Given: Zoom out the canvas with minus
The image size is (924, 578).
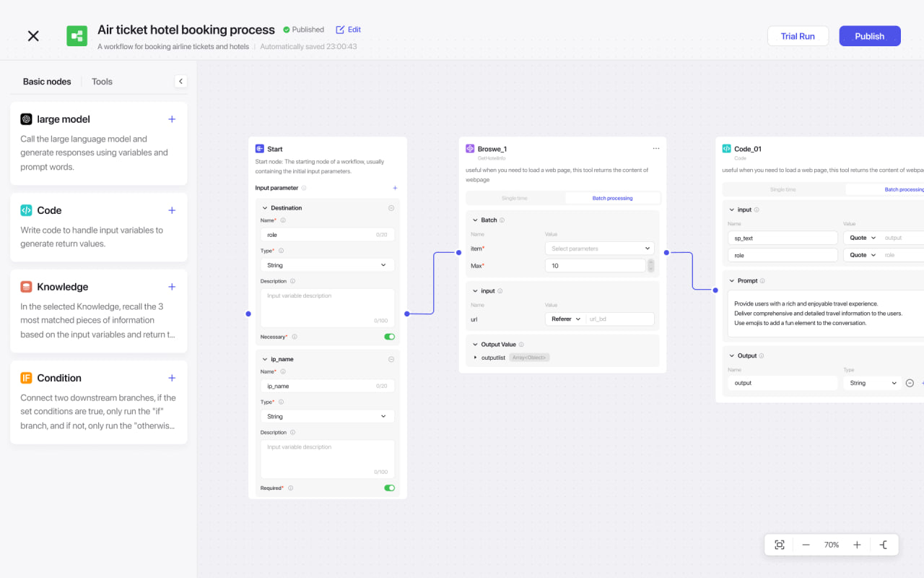Looking at the screenshot, I should point(806,545).
